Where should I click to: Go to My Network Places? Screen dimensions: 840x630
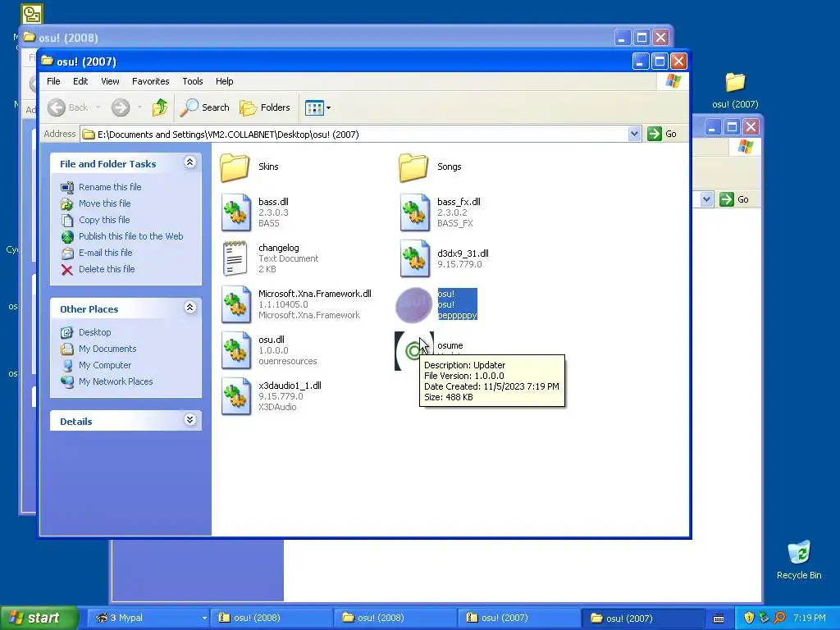107,381
